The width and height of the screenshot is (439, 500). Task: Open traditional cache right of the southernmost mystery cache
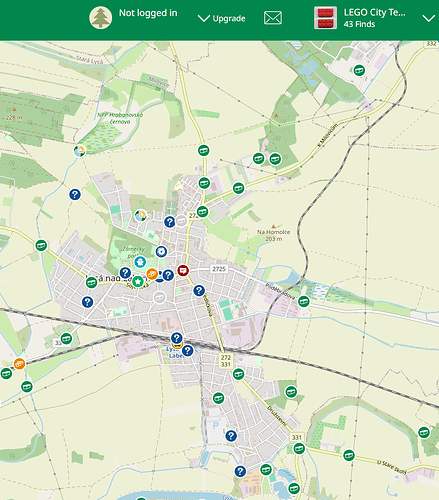(266, 470)
